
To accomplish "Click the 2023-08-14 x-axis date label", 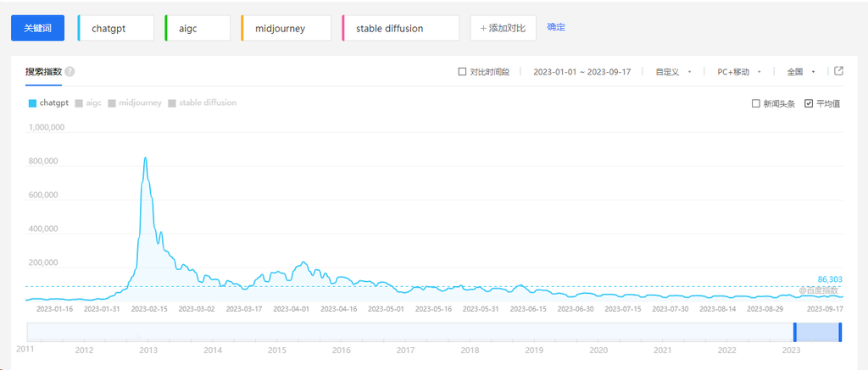I will (718, 309).
